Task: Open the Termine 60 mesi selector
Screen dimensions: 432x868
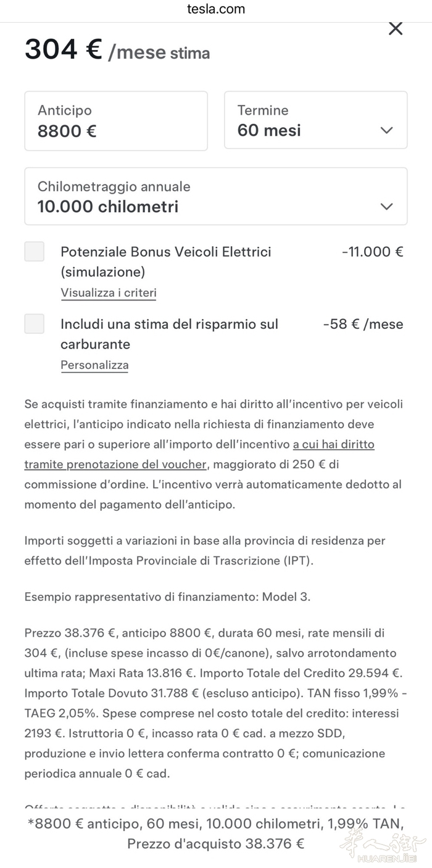Action: tap(315, 120)
